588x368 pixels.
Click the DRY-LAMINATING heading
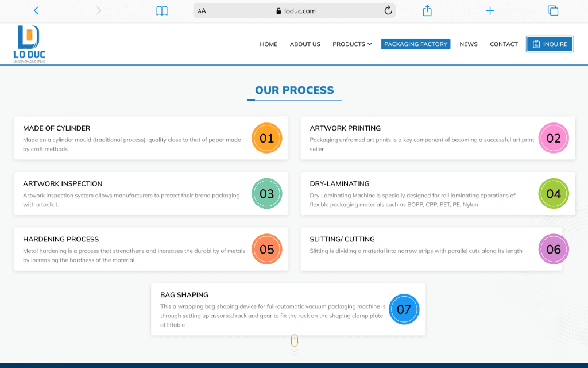coord(339,183)
